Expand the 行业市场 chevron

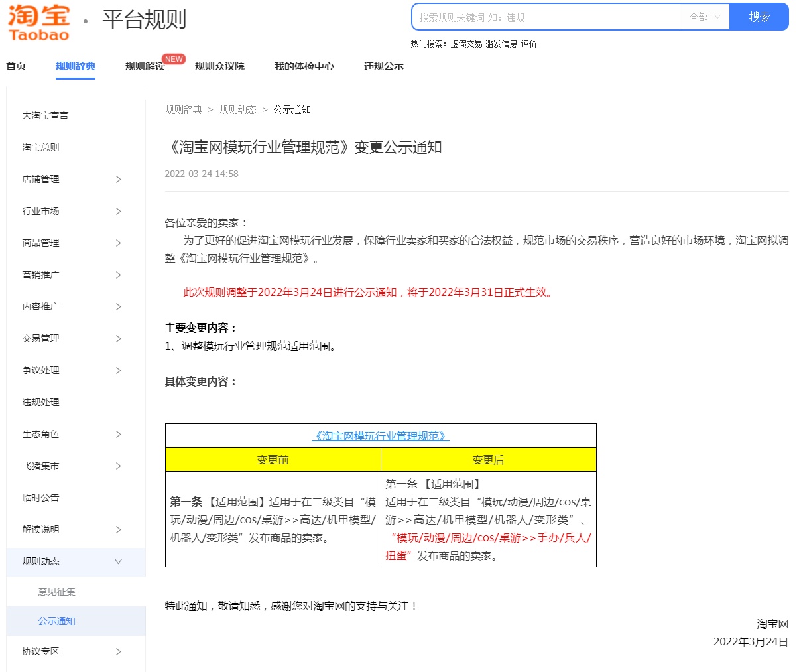point(119,211)
